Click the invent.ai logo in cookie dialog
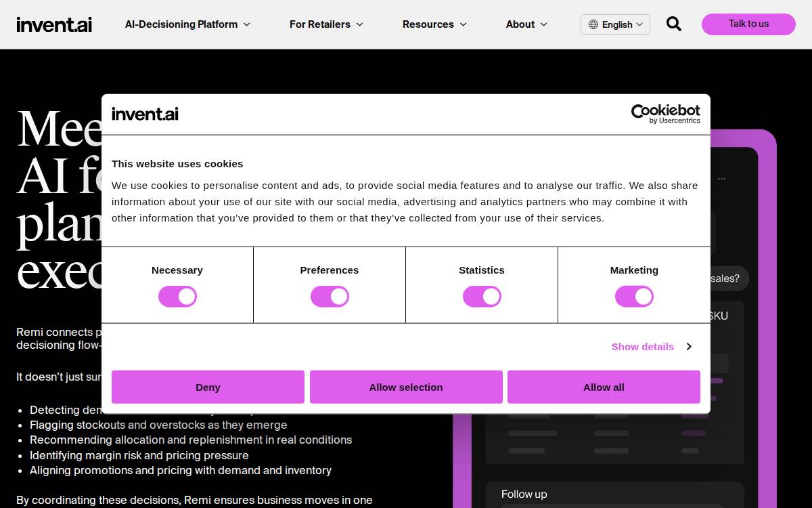 point(145,114)
